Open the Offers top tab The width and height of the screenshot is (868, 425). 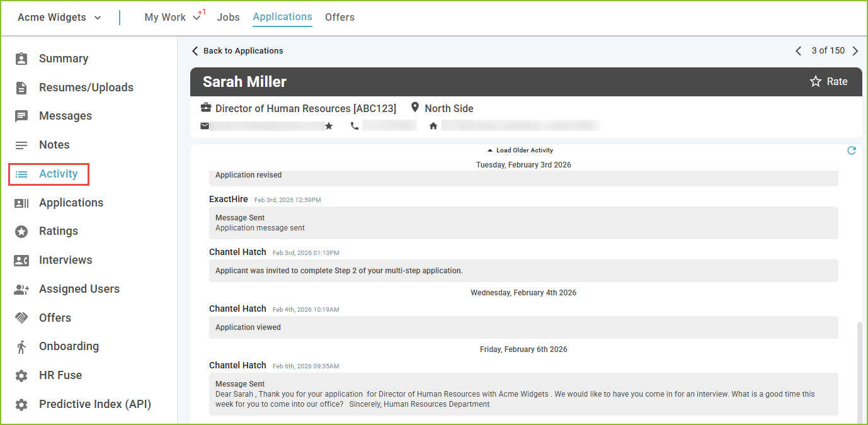340,18
